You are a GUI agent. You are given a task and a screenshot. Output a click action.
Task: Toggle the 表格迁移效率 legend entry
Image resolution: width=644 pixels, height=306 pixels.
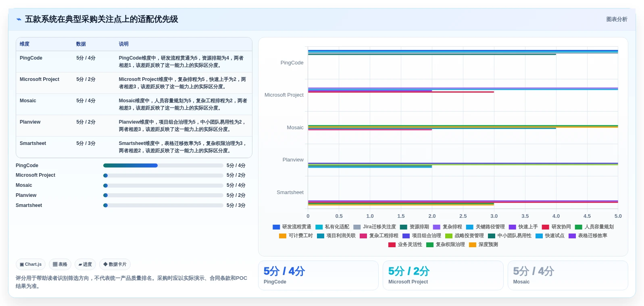[588, 236]
